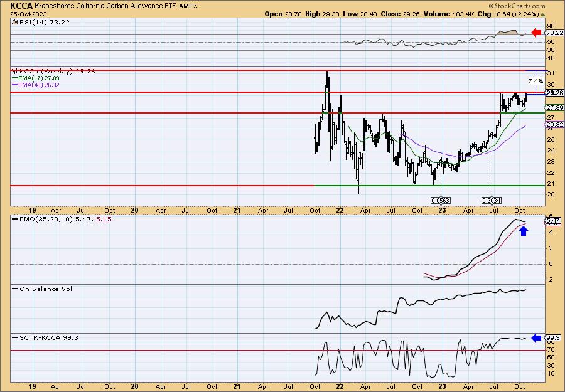This screenshot has width=565, height=392.
Task: Click the KCCA ticker symbol in the header
Action: (x=21, y=6)
